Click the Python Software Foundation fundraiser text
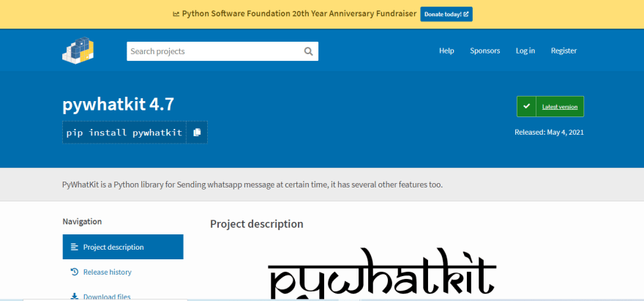This screenshot has width=644, height=301. [x=299, y=14]
